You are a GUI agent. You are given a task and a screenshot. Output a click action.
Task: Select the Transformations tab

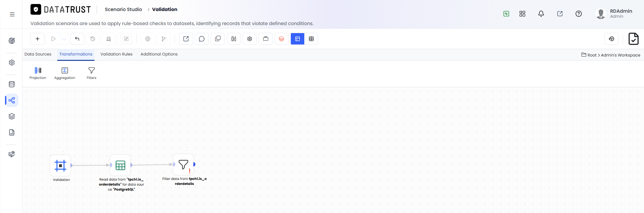76,54
